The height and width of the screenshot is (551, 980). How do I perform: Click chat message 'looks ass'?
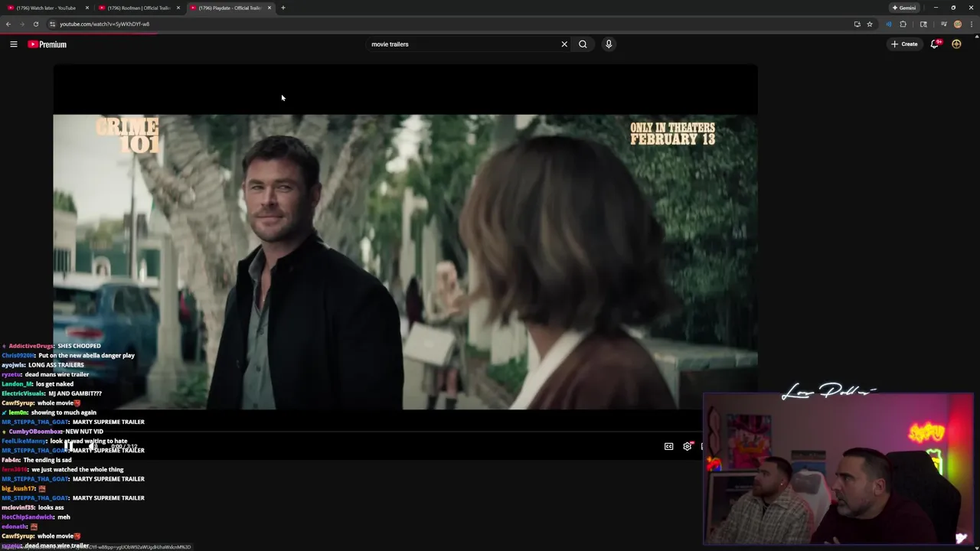51,507
